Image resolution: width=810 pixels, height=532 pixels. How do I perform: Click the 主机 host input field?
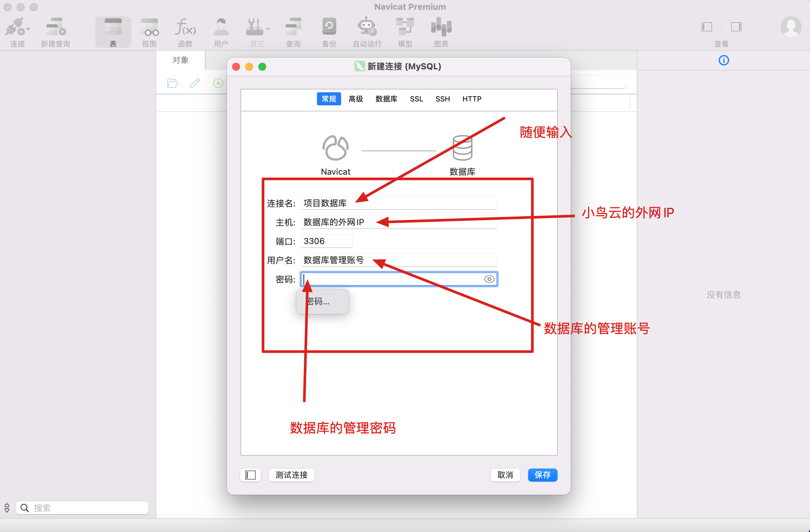399,222
